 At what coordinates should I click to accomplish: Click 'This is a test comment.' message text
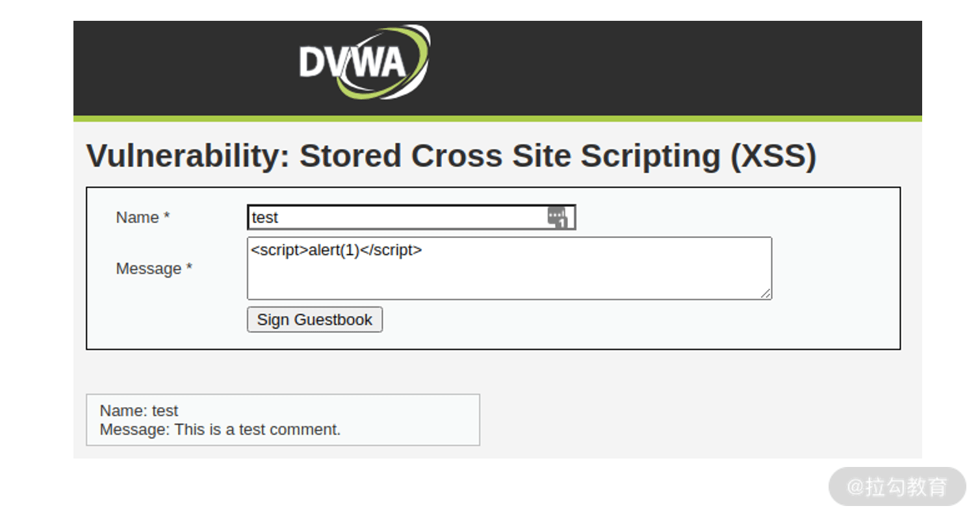257,429
